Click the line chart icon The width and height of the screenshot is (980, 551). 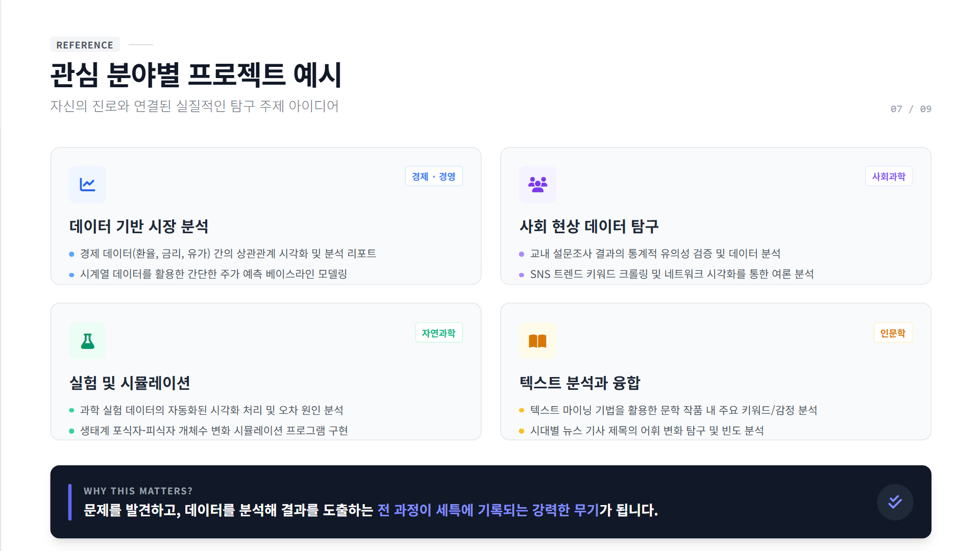click(87, 184)
